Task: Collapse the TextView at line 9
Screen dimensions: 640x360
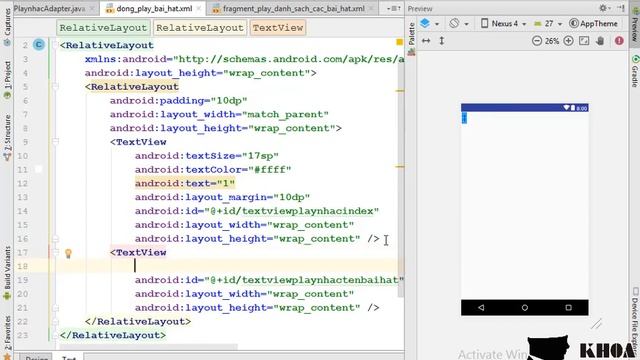Action: [56, 142]
